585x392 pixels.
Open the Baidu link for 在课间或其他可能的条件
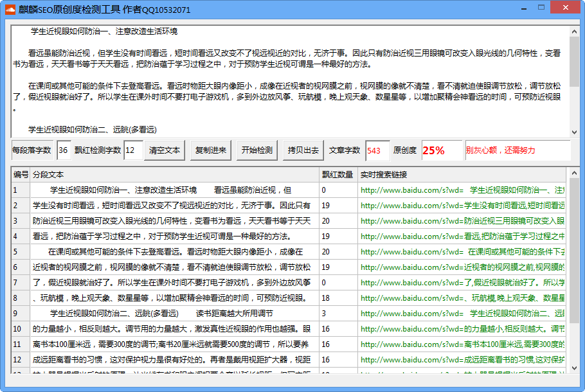coord(462,252)
